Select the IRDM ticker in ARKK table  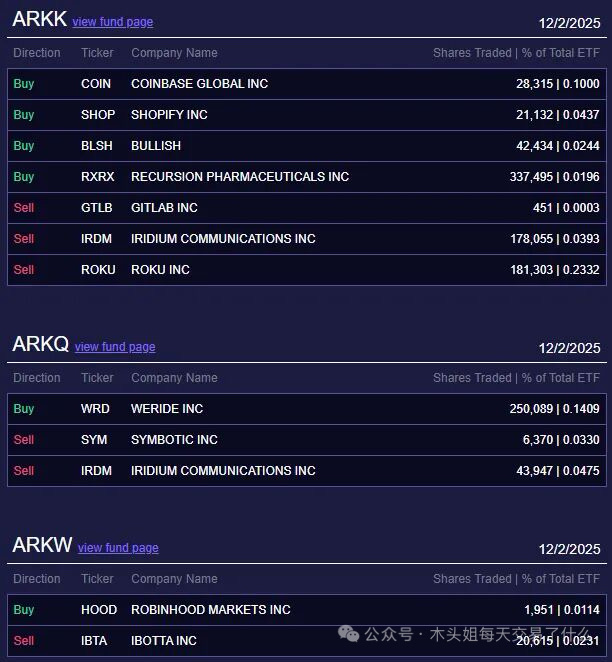(96, 239)
